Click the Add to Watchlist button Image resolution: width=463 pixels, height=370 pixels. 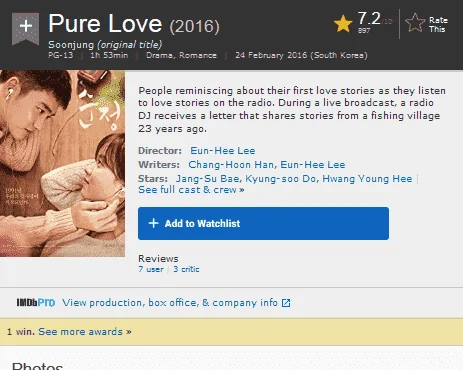pos(263,223)
